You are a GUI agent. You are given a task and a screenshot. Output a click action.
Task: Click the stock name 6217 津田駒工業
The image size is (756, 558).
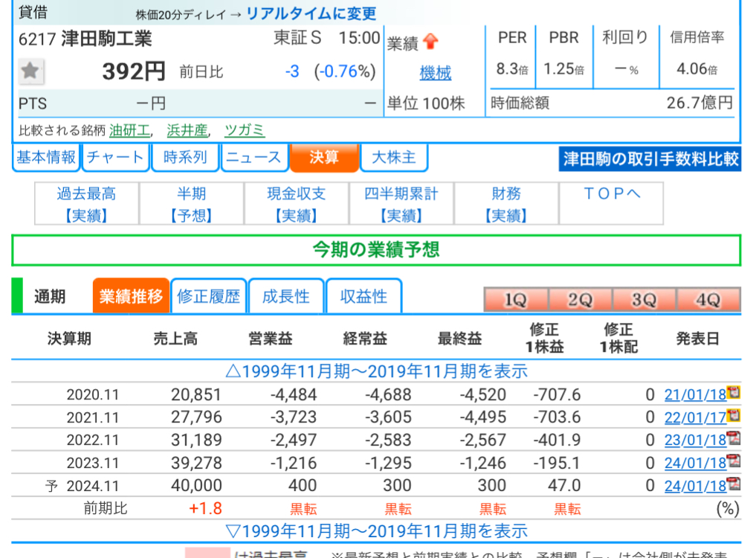tap(85, 39)
